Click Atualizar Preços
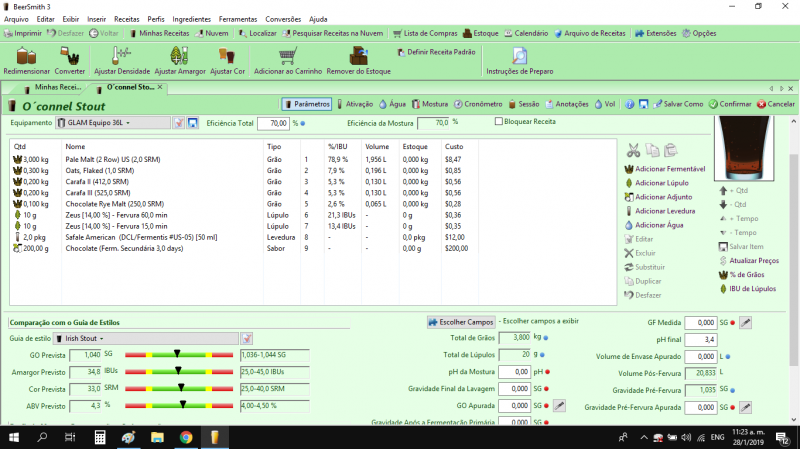 (x=749, y=261)
